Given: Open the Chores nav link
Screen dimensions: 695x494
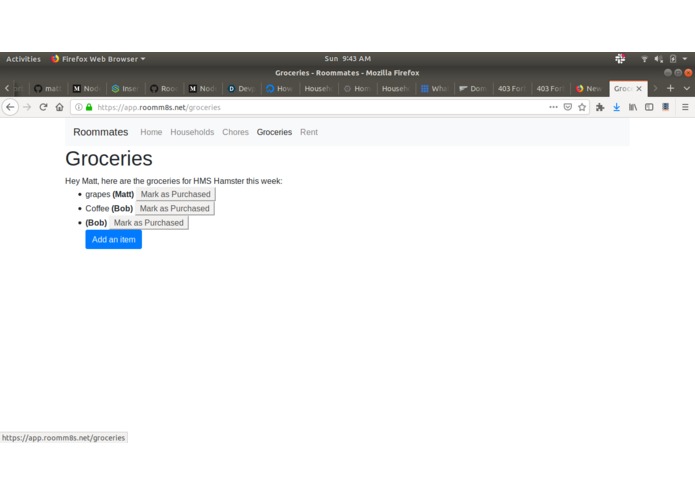Looking at the screenshot, I should coord(235,132).
